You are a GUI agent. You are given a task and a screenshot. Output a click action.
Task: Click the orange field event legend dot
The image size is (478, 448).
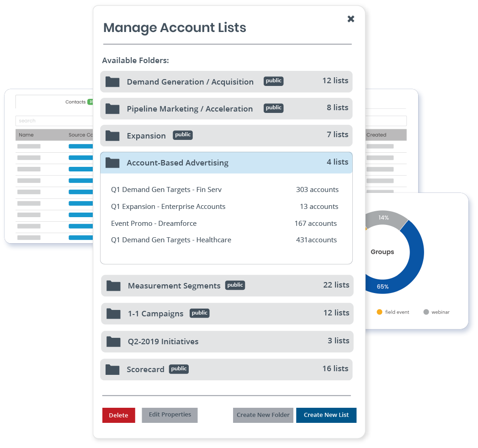pos(379,312)
